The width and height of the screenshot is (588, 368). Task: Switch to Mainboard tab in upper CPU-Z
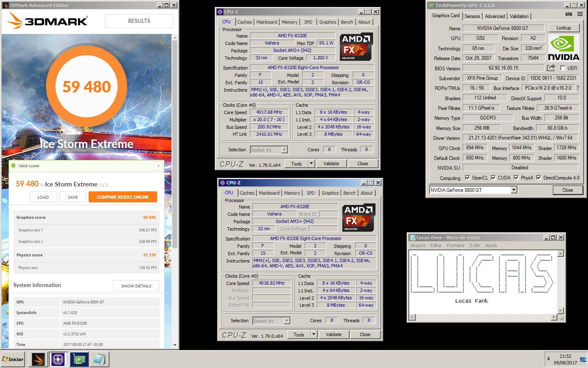(x=267, y=22)
